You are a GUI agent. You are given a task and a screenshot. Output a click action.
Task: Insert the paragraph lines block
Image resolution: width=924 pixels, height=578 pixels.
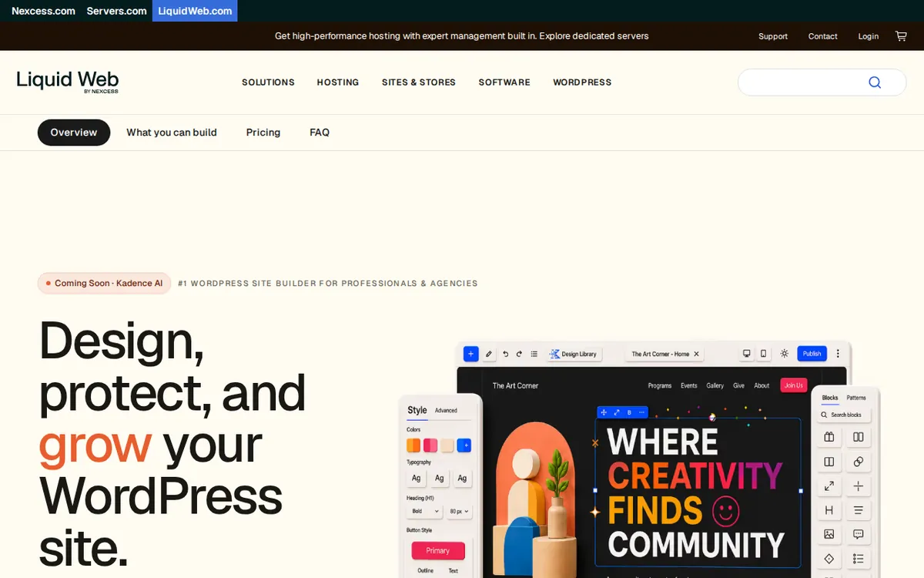pyautogui.click(x=858, y=510)
